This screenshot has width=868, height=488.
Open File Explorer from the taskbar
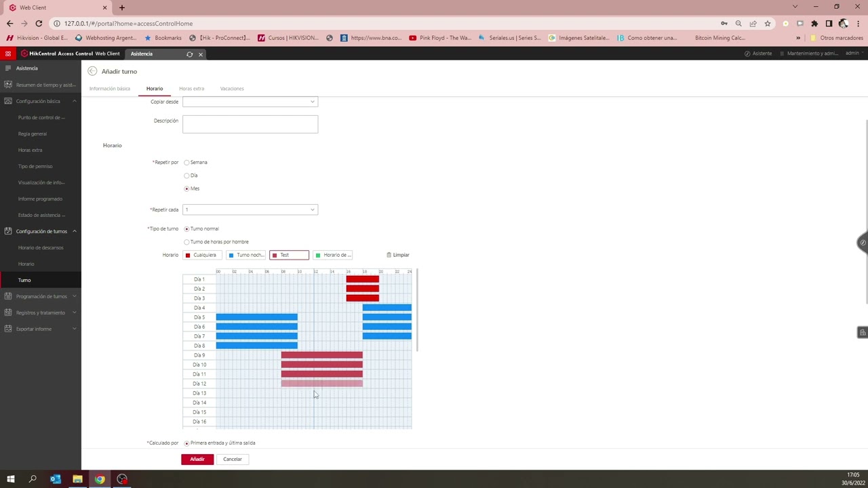coord(77,479)
